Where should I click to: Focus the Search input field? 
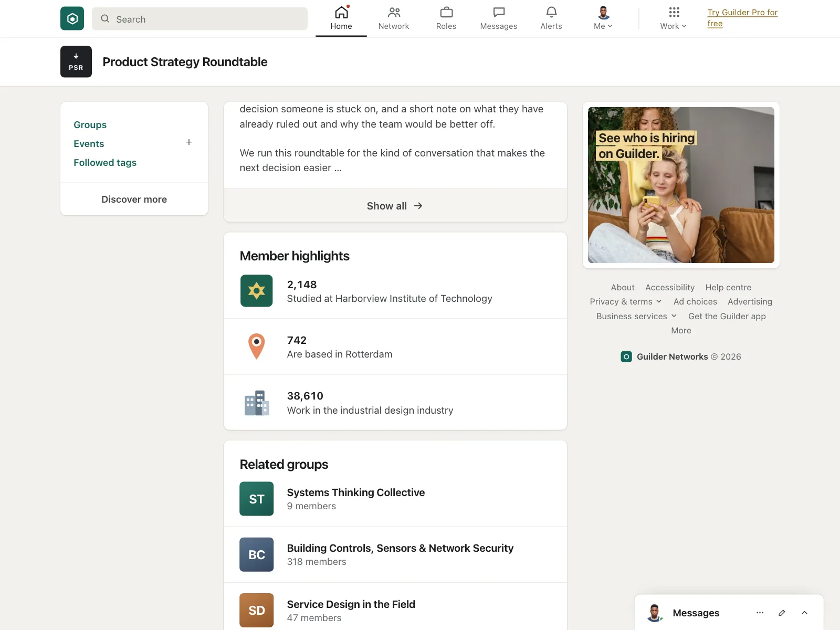[199, 19]
